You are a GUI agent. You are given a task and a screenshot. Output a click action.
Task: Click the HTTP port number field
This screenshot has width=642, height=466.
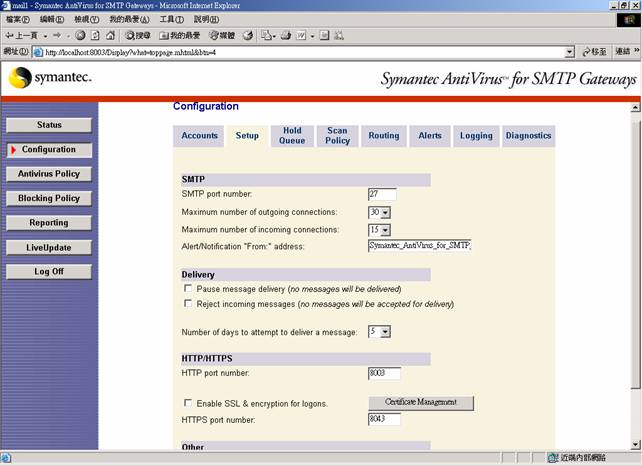click(384, 373)
